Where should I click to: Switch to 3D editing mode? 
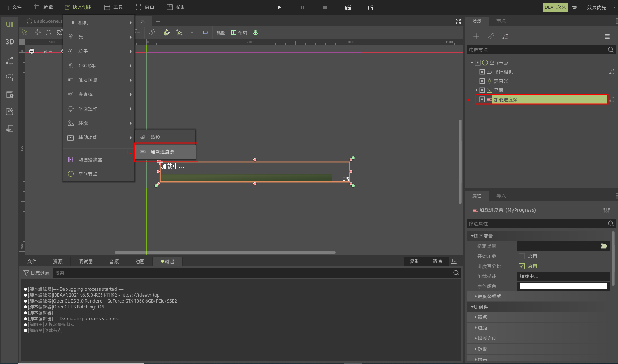click(x=9, y=42)
